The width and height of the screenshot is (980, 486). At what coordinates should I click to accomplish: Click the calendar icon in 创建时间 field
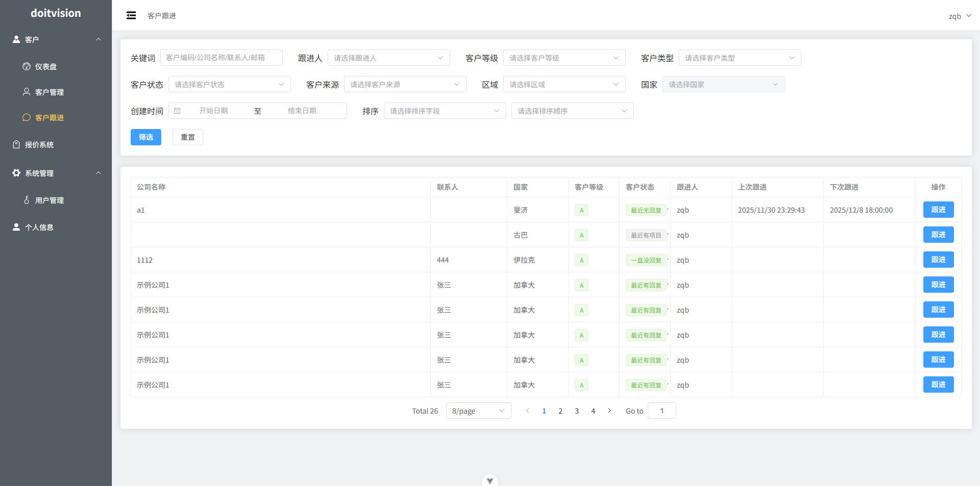[177, 111]
